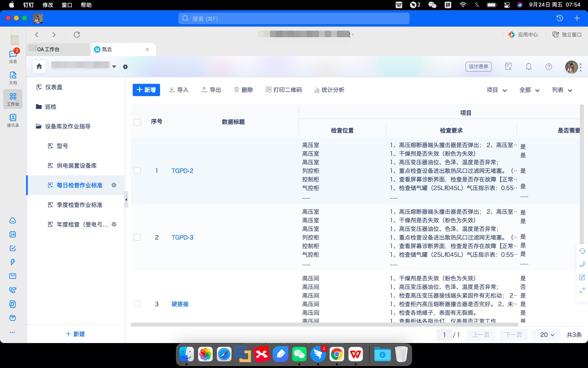This screenshot has width=588, height=368.
Task: Click the cloud drive icon in sidebar
Action: coord(13,221)
